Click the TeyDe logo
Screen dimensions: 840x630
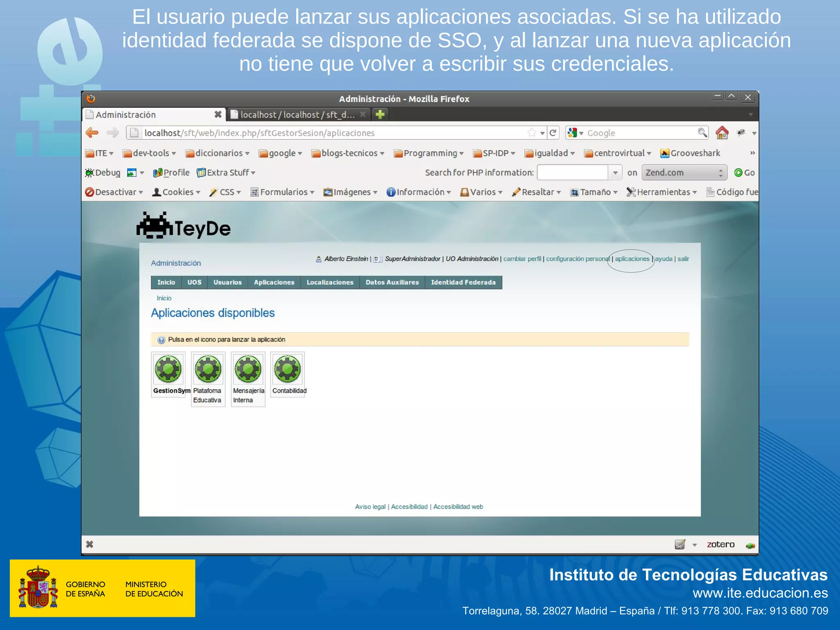click(183, 226)
